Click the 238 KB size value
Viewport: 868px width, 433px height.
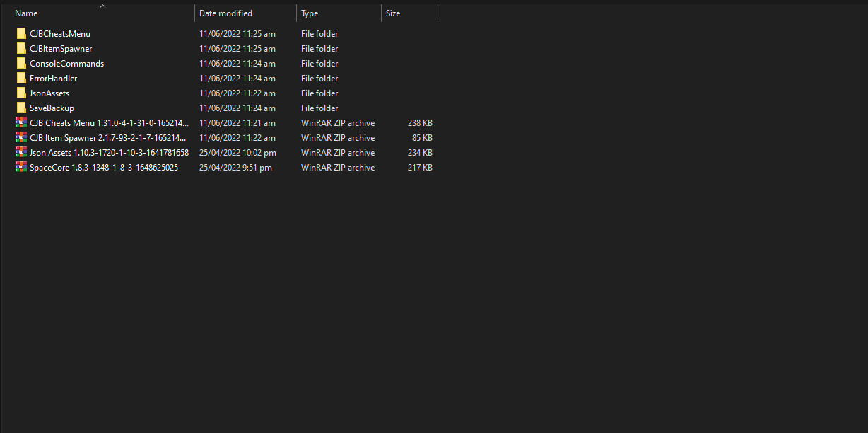coord(420,123)
